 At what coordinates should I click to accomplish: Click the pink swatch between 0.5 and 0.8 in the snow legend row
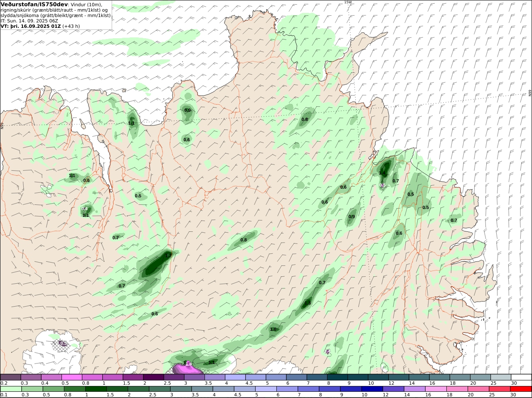[x=72, y=377]
